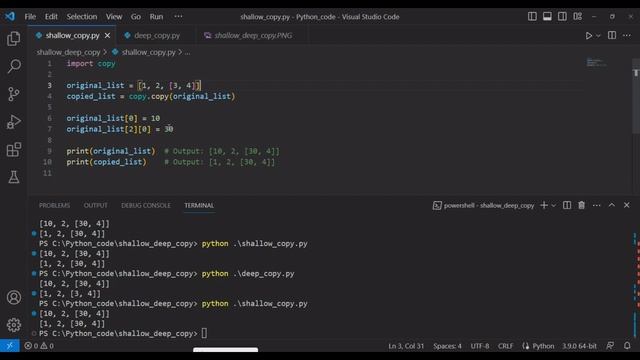640x360 pixels.
Task: Show more menus with title bar ellipsis
Action: [x=178, y=17]
